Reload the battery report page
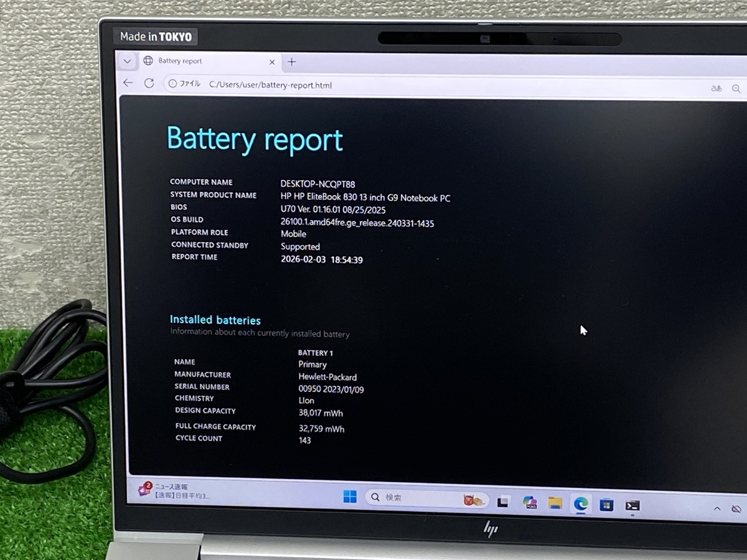747x560 pixels. pyautogui.click(x=149, y=83)
